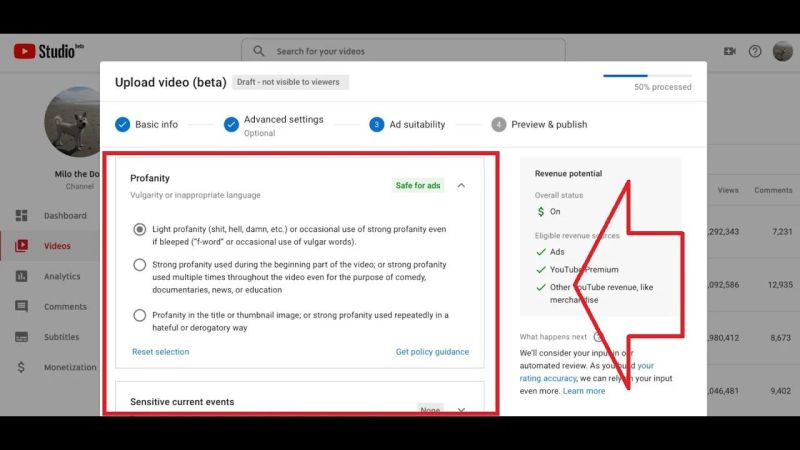800x450 pixels.
Task: Click the 7,231 comments value
Action: coord(782,231)
